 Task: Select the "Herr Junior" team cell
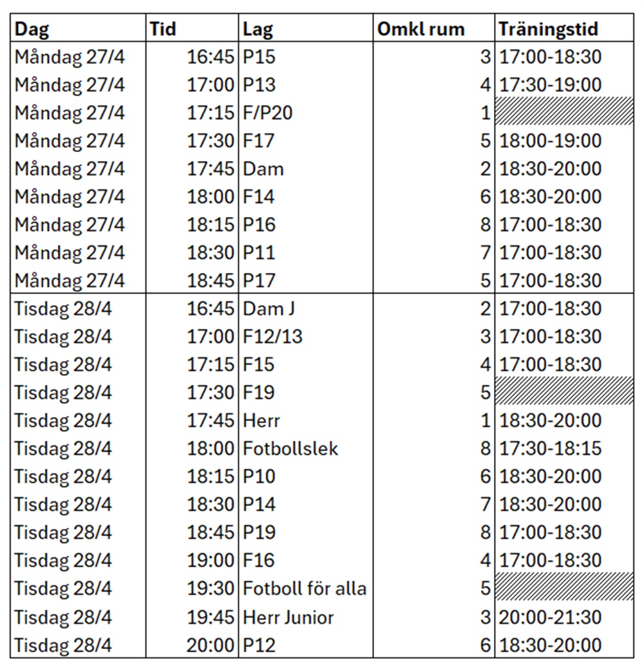click(289, 617)
